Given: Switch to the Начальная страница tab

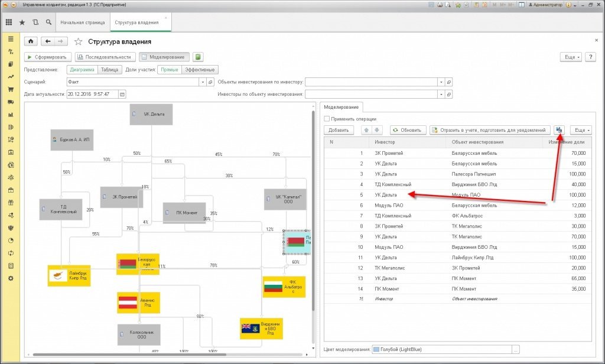Looking at the screenshot, I should pos(83,22).
